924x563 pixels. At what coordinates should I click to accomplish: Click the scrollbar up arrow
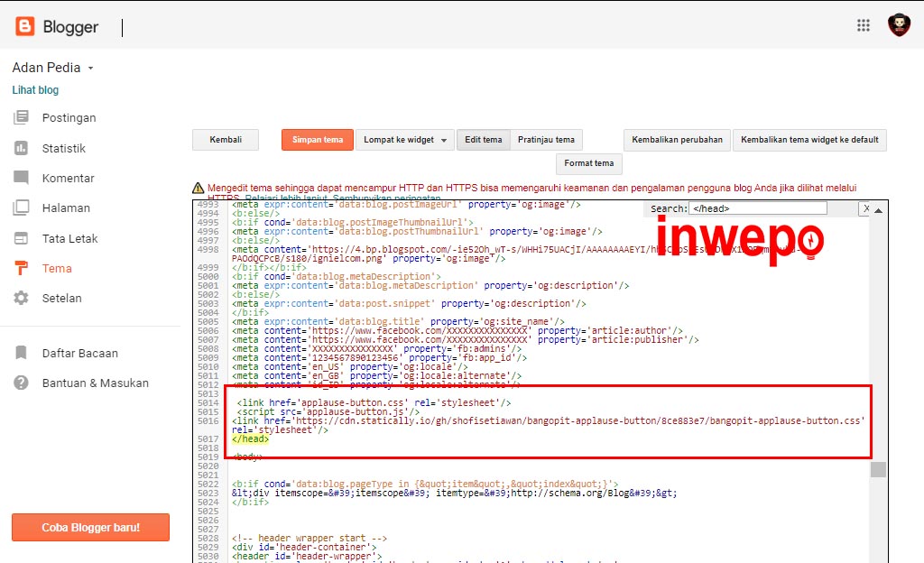point(878,210)
